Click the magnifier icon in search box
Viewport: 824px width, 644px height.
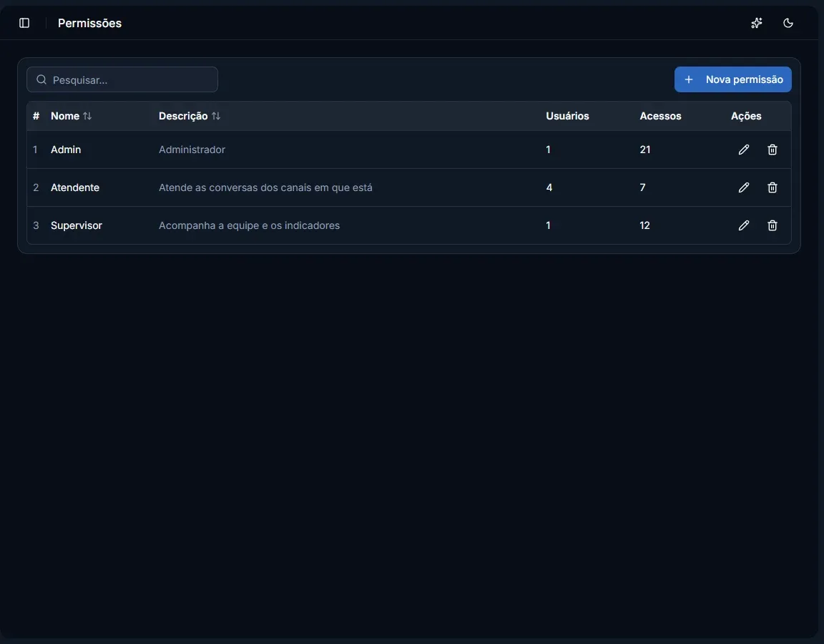click(x=41, y=80)
